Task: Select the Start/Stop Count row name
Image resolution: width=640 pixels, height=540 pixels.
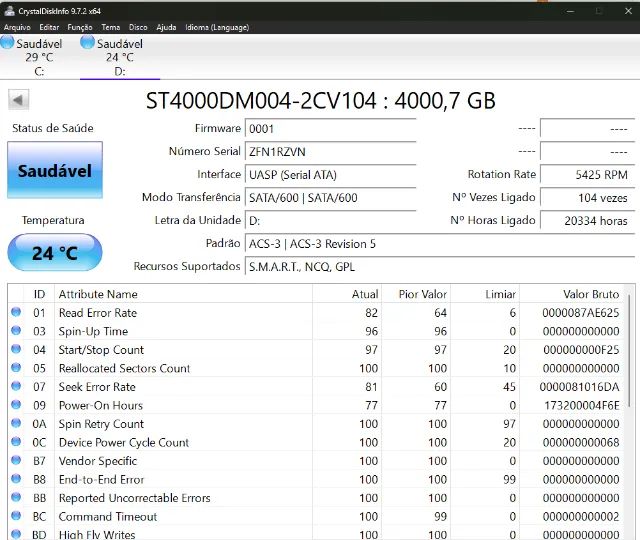Action: (101, 350)
